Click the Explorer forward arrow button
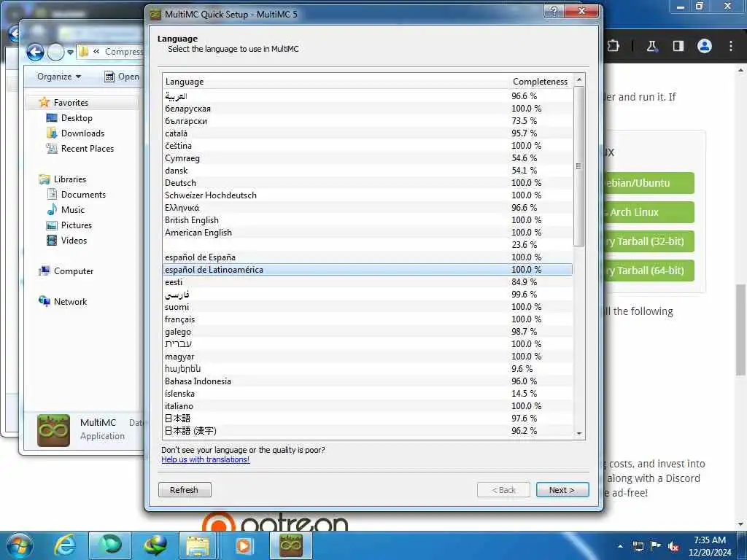The width and height of the screenshot is (747, 560). pos(55,52)
